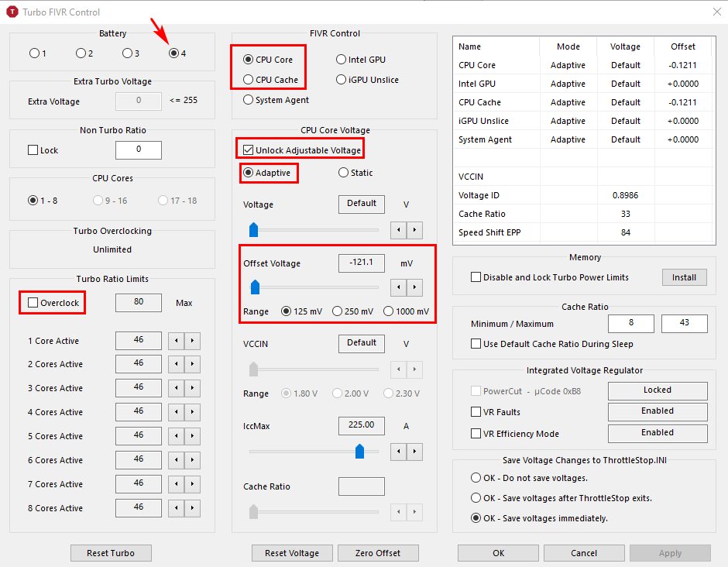This screenshot has width=728, height=567.
Task: Click the Speed Shift EPP row
Action: tap(584, 232)
